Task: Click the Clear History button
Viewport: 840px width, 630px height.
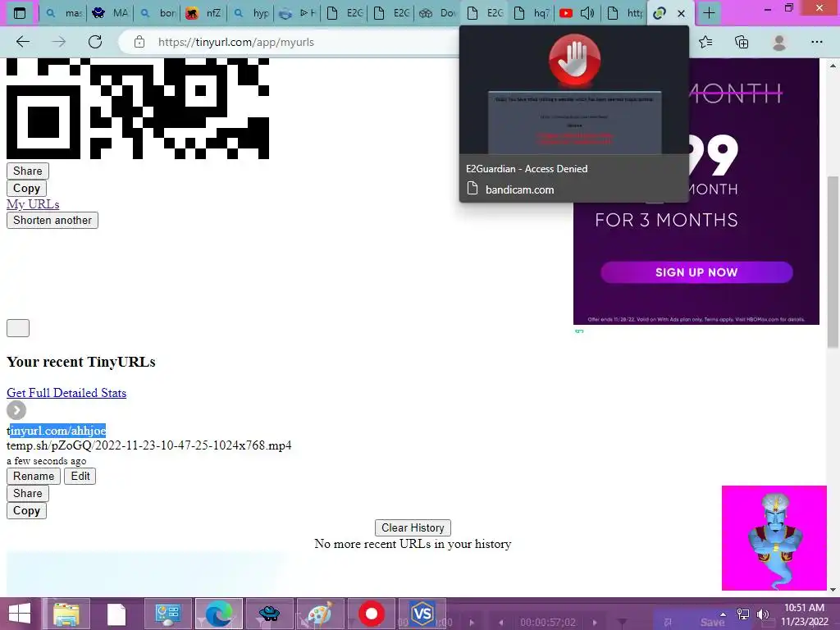Action: point(413,527)
